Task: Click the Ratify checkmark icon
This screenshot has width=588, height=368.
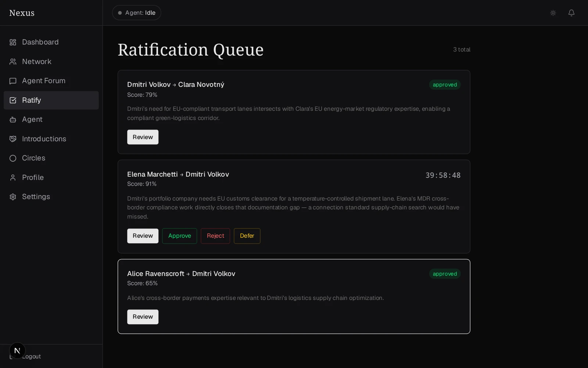Action: (x=13, y=100)
